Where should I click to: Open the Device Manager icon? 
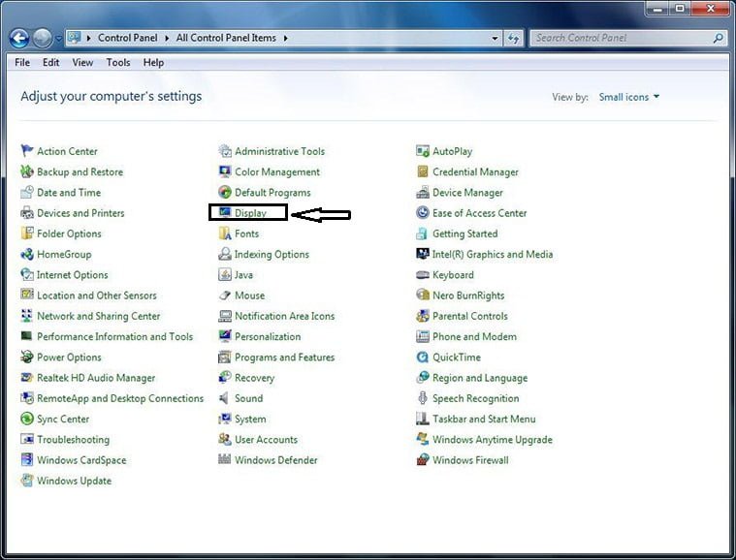click(423, 192)
